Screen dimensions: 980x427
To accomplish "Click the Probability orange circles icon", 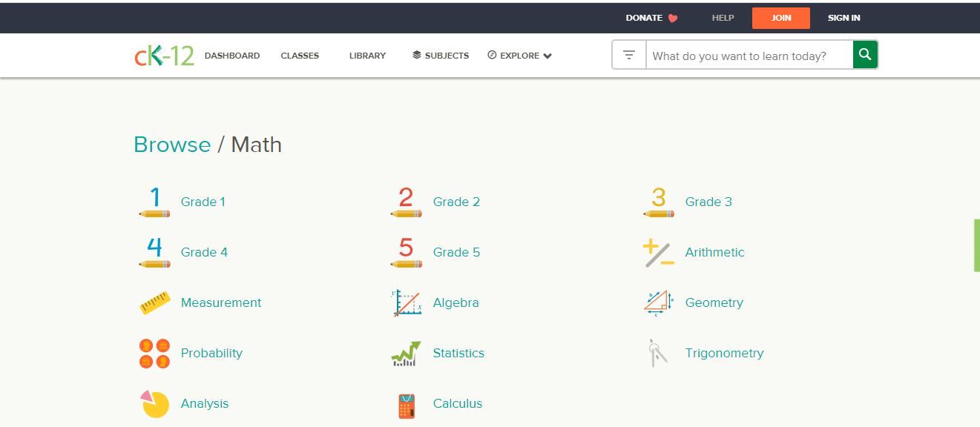I will (x=154, y=354).
